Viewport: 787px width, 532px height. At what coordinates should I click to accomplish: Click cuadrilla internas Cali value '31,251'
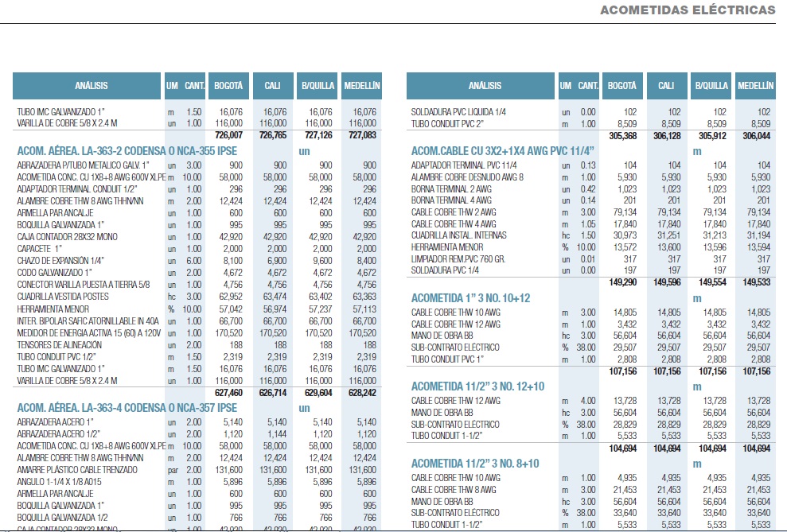point(669,235)
